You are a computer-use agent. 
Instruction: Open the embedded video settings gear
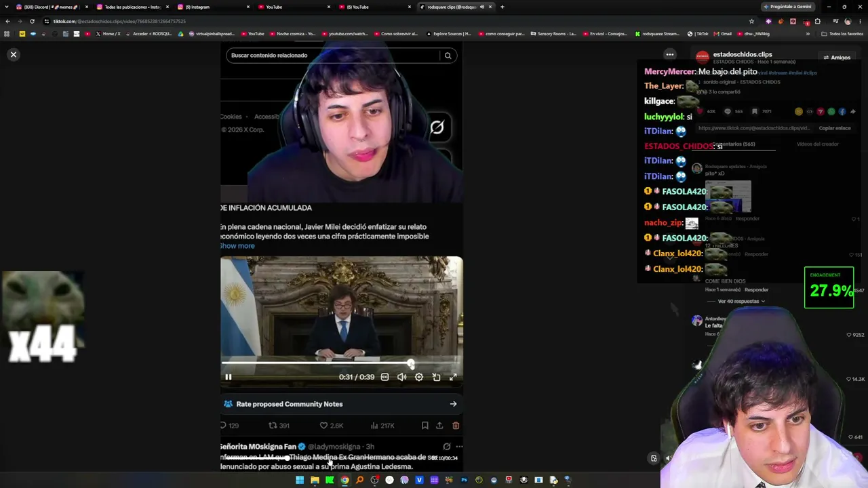pyautogui.click(x=419, y=377)
